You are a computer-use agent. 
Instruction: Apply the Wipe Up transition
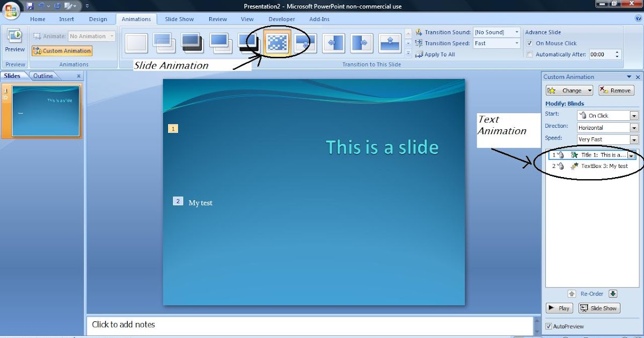390,43
